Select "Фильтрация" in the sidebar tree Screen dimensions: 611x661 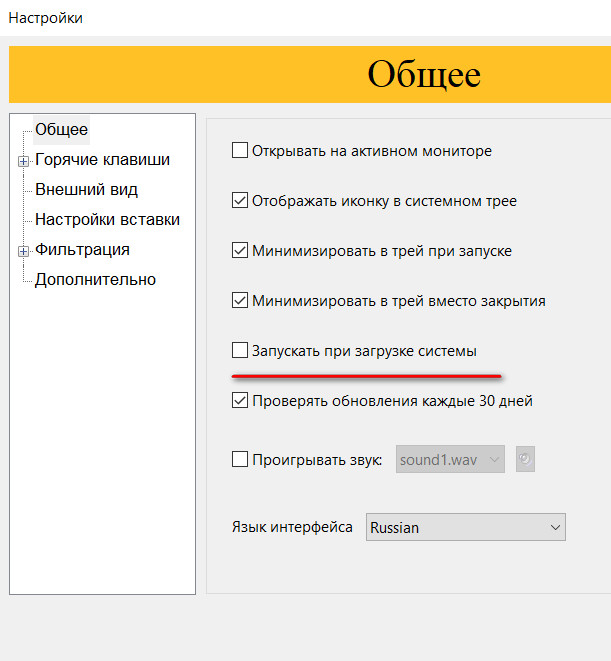pos(82,249)
